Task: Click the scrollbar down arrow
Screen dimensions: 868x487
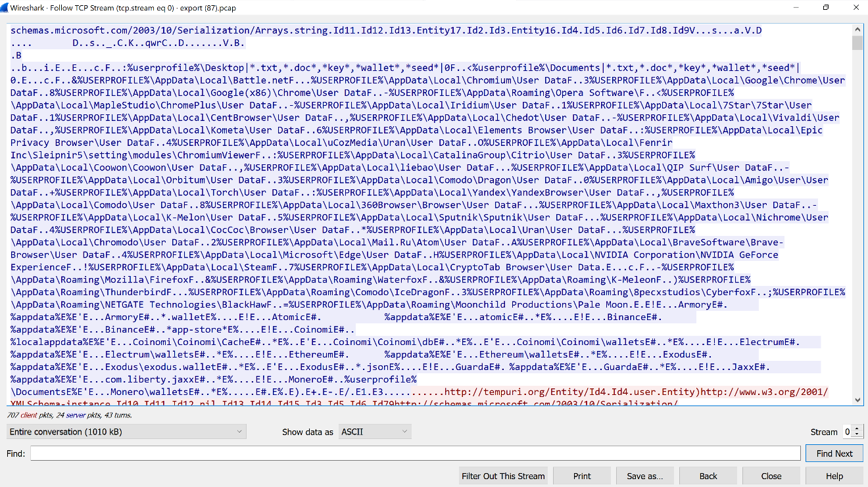Action: click(x=857, y=400)
